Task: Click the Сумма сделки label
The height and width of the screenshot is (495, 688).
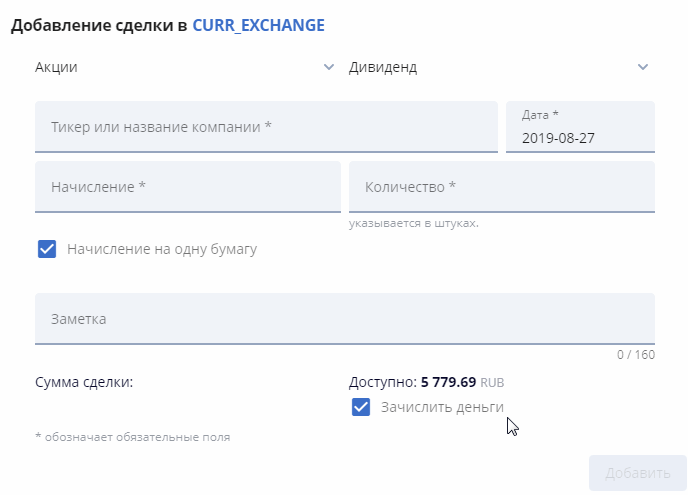Action: (x=84, y=381)
